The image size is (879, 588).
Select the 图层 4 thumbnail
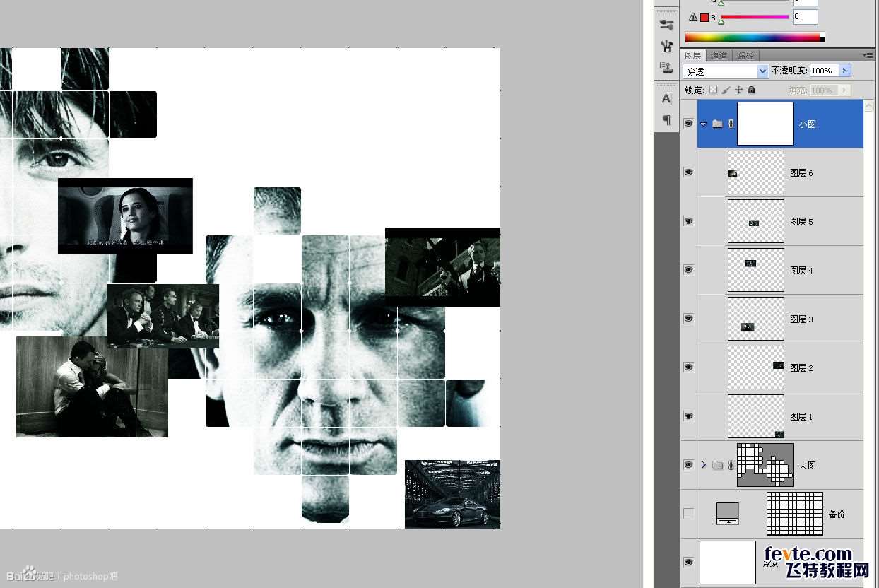756,270
